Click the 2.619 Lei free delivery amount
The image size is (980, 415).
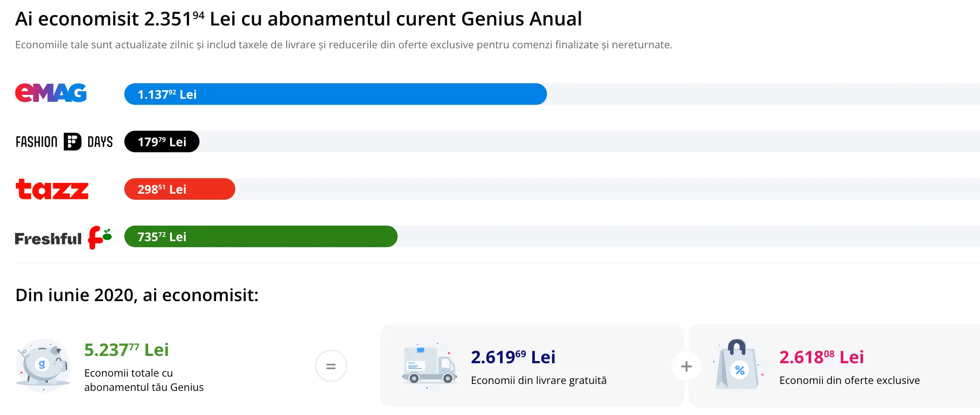[x=513, y=357]
